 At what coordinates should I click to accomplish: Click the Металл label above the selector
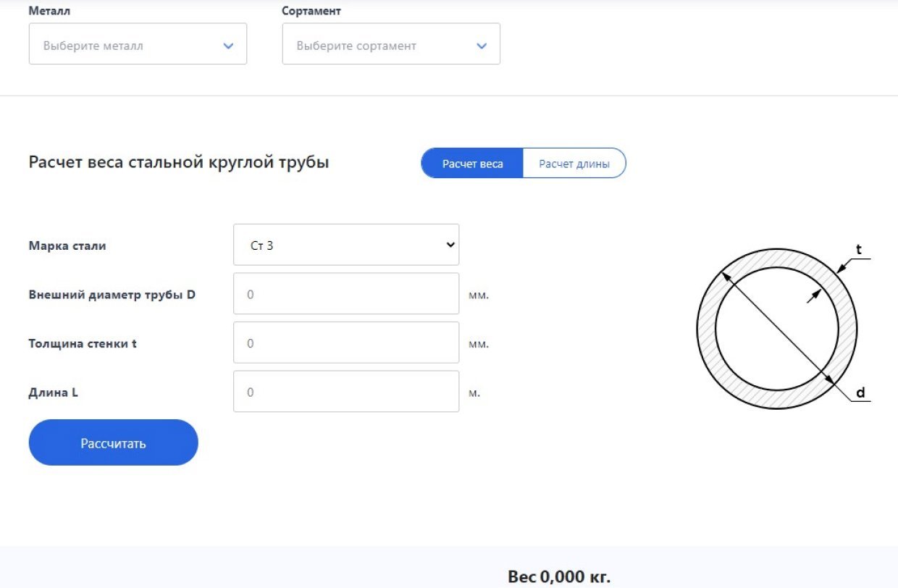pos(50,12)
